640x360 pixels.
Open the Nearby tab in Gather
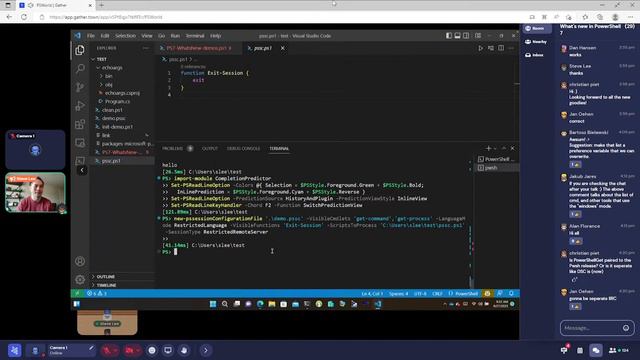(536, 42)
